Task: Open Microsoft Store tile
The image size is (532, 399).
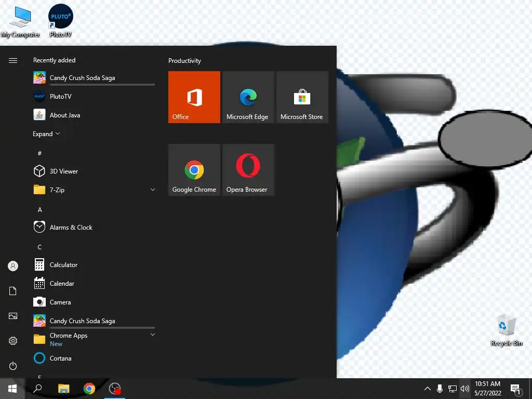Action: [x=302, y=97]
